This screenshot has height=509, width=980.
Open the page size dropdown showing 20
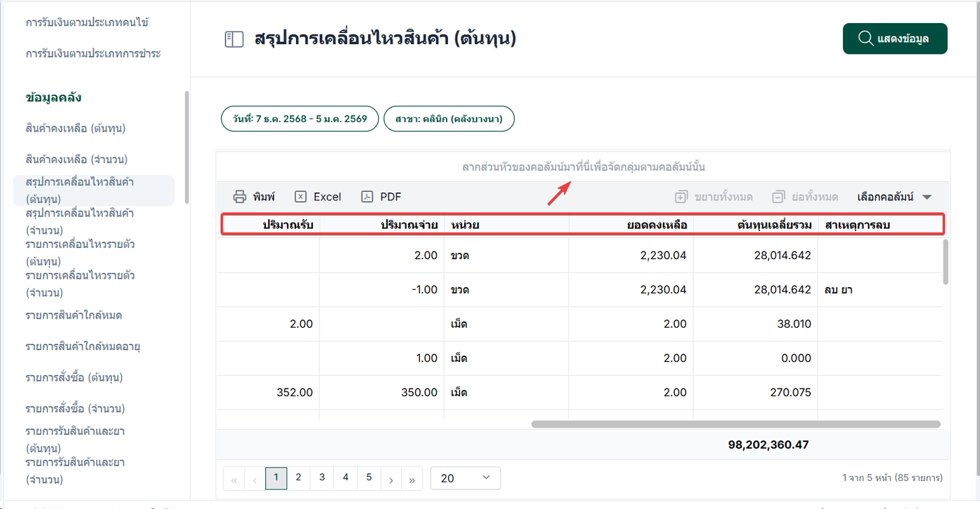coord(465,478)
